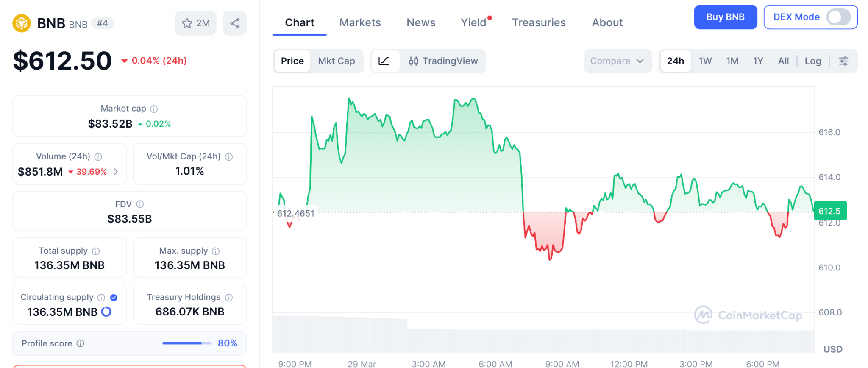This screenshot has height=368, width=868.
Task: Expand Volume (24h) details chevron
Action: click(x=116, y=172)
